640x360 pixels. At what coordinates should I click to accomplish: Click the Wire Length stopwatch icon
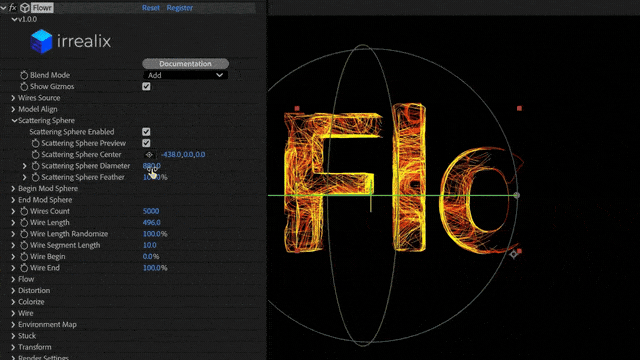click(24, 222)
